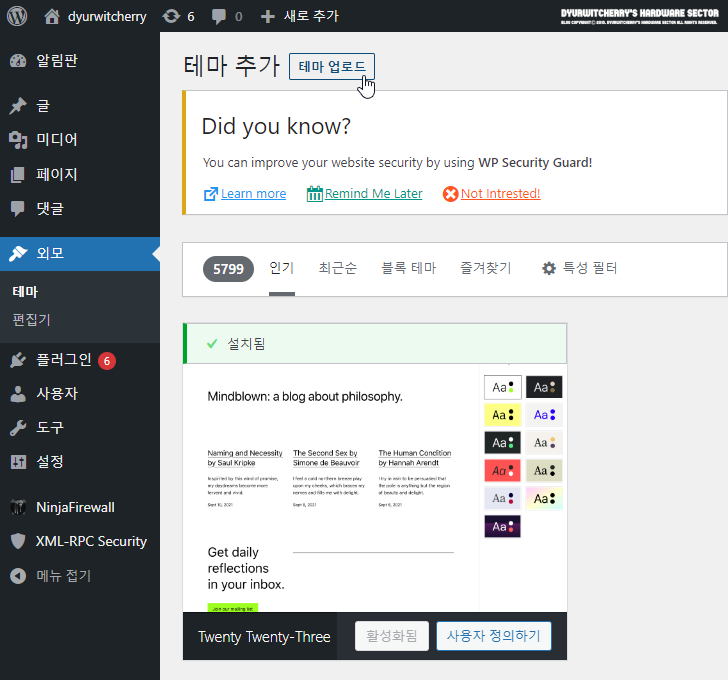Image resolution: width=728 pixels, height=680 pixels.
Task: Click external-link icon before Learn more
Action: point(211,194)
